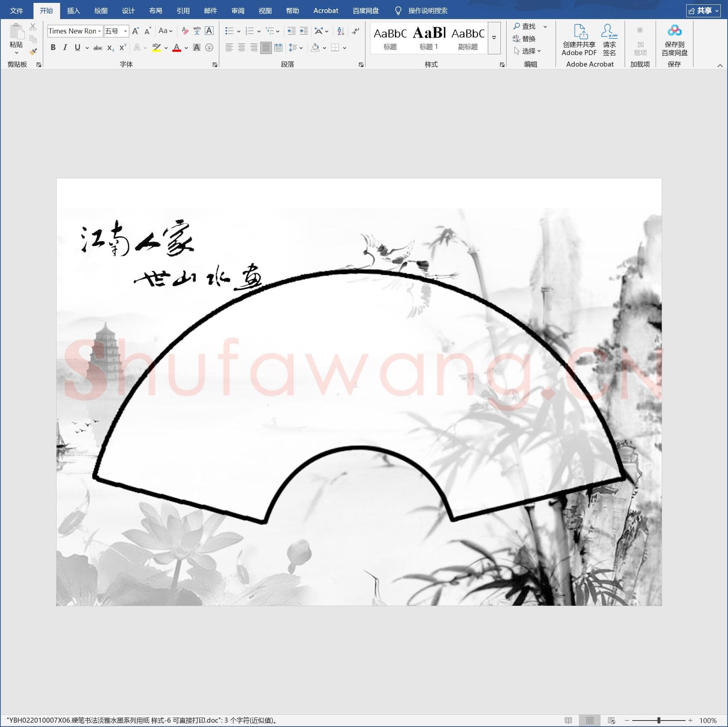This screenshot has width=728, height=727.
Task: Switch to Read Mode view icon
Action: [568, 720]
